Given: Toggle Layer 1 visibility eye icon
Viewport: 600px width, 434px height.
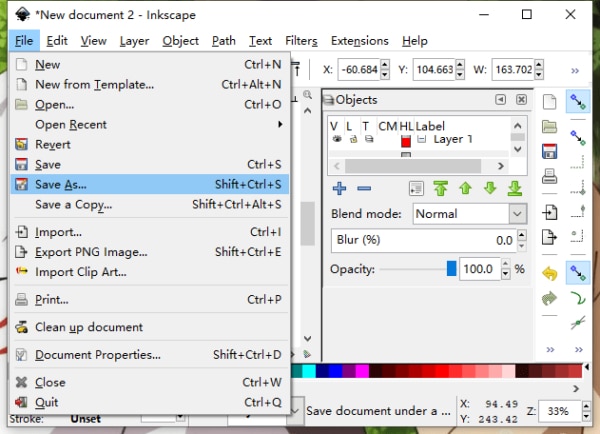Looking at the screenshot, I should 337,139.
